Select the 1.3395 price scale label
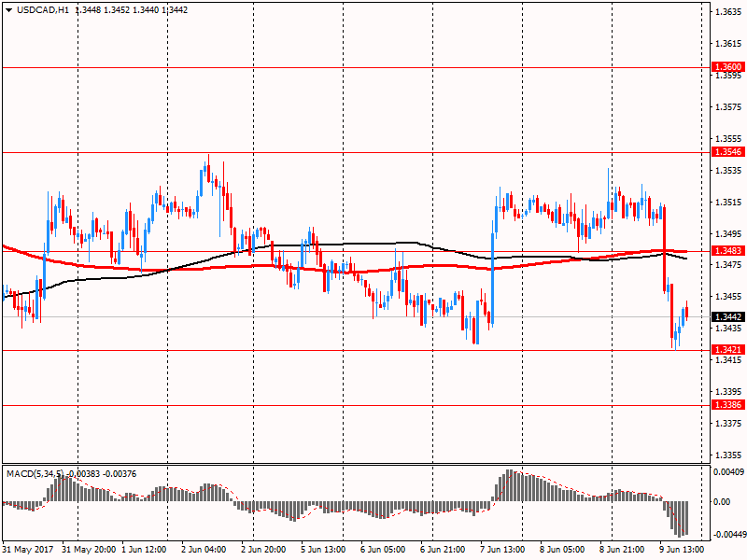The image size is (747, 560). point(729,392)
